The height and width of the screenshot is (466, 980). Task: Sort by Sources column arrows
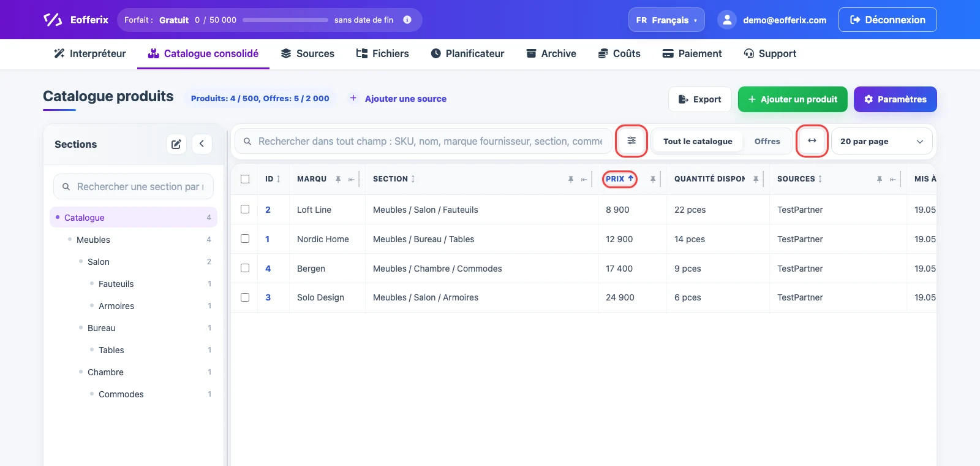820,179
